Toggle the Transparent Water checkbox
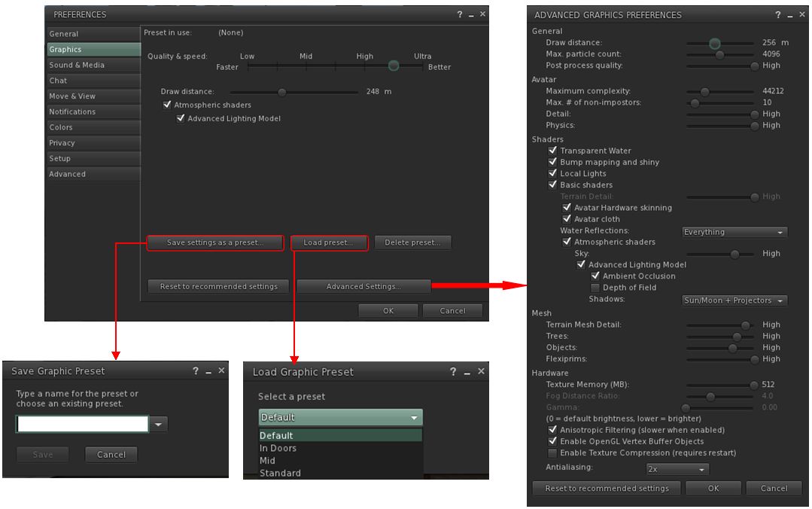This screenshot has height=509, width=812. point(552,151)
